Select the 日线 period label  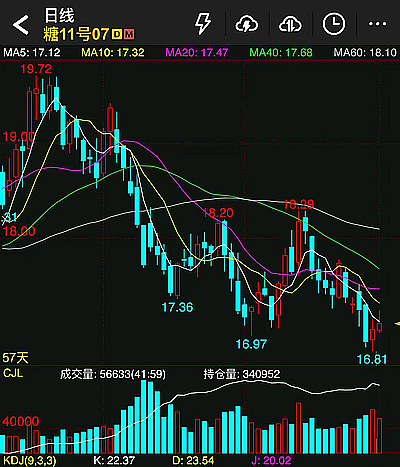[x=60, y=16]
